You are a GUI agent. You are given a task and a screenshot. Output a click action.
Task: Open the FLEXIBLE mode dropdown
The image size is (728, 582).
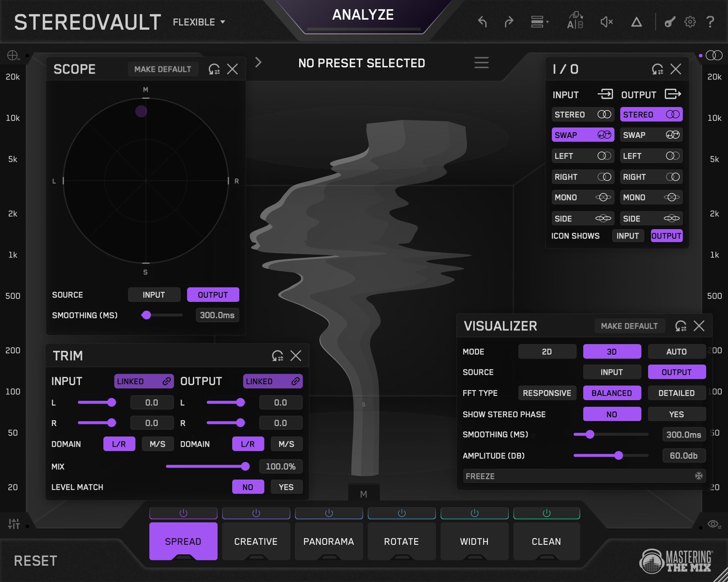[x=199, y=22]
